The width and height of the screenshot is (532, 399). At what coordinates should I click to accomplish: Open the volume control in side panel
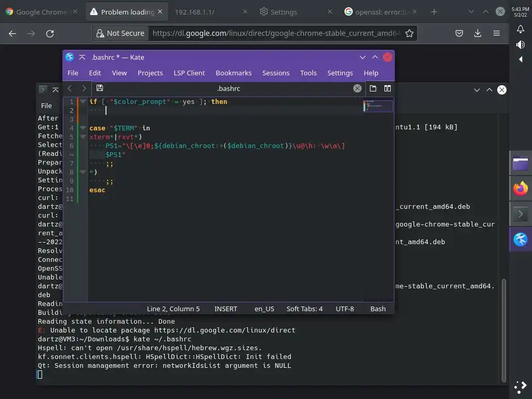[521, 45]
